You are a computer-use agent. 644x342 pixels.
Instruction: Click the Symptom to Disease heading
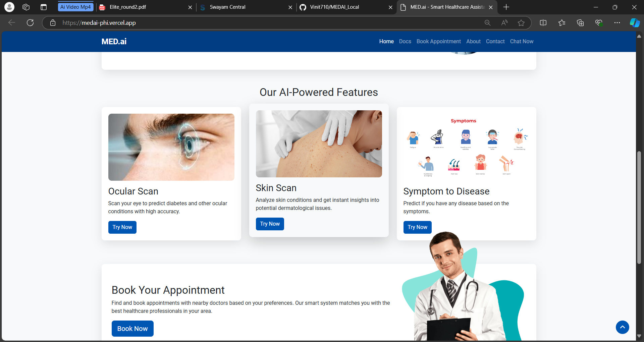(x=446, y=191)
